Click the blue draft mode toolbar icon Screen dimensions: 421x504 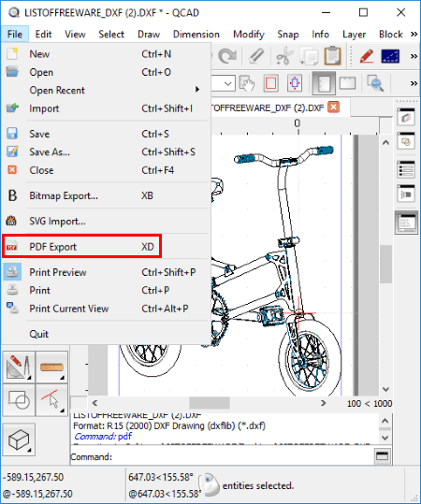pos(390,56)
